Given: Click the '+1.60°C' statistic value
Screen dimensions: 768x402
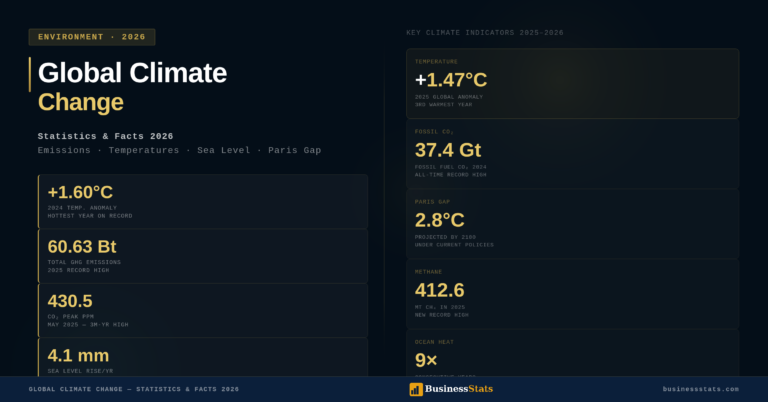Looking at the screenshot, I should click(x=80, y=192).
